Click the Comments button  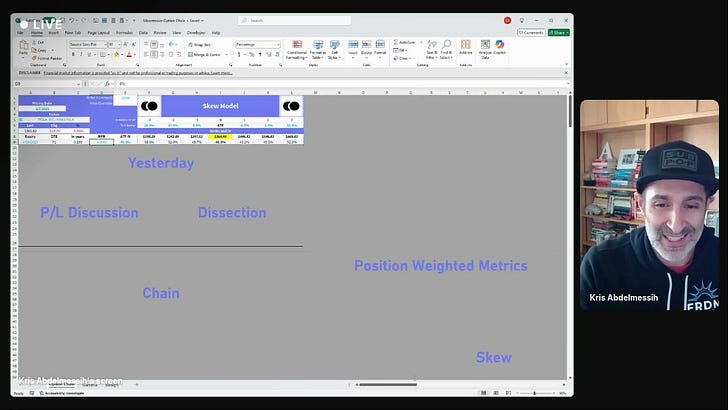(x=531, y=33)
